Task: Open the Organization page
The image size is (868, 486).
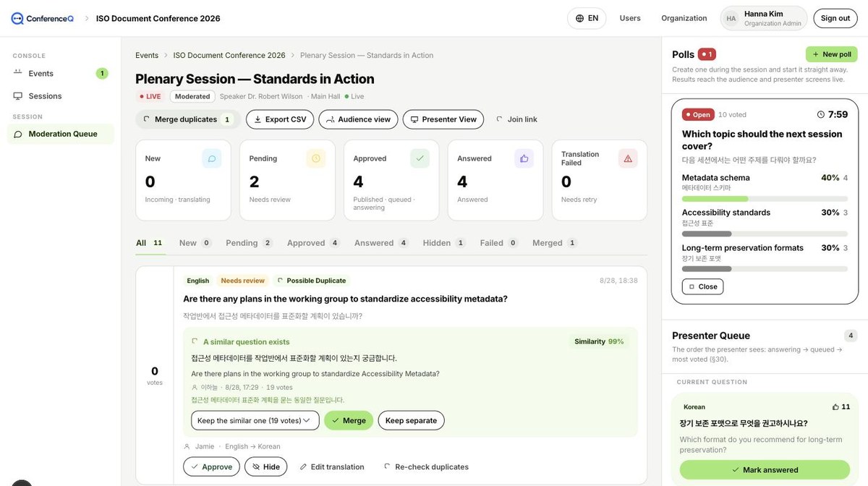Action: click(x=684, y=18)
